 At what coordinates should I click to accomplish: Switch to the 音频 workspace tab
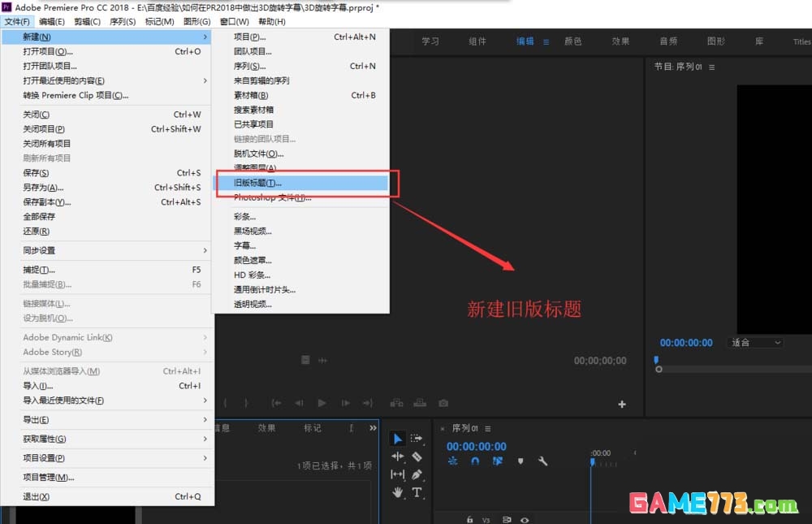[668, 41]
